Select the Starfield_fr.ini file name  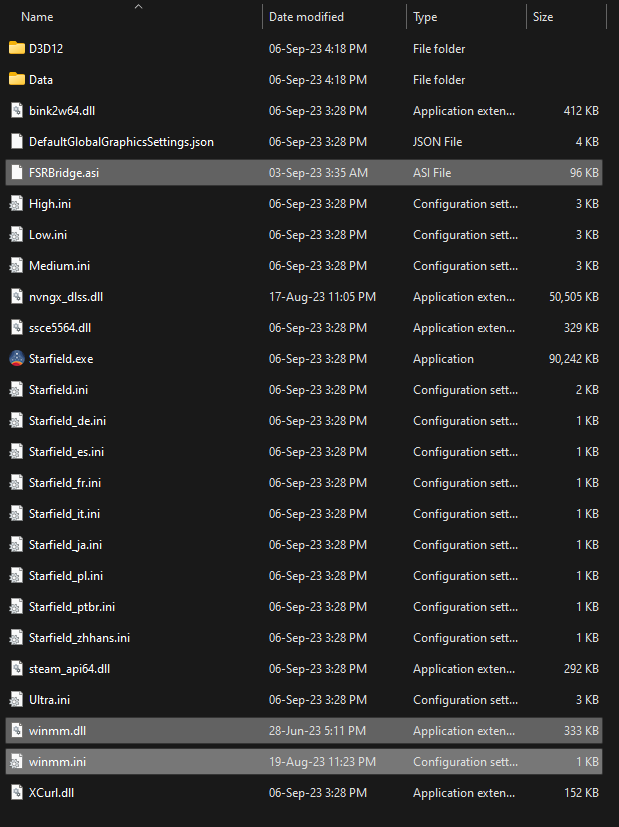65,483
